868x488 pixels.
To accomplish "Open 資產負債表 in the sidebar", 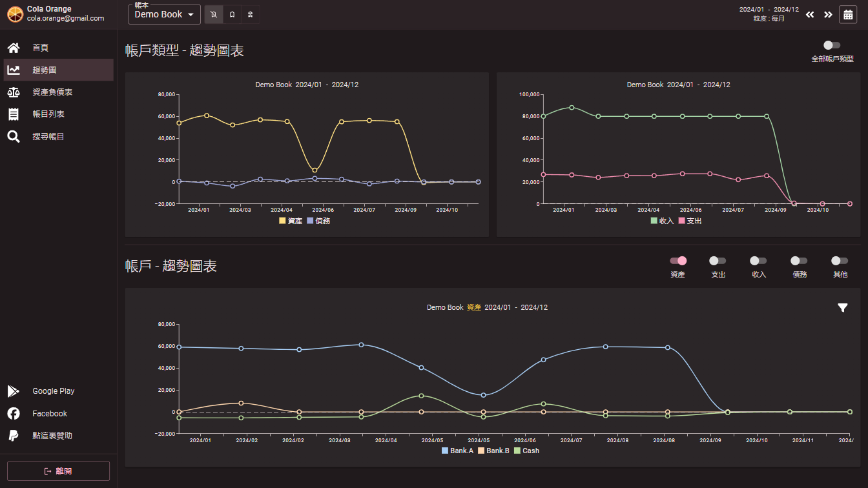I will 52,92.
